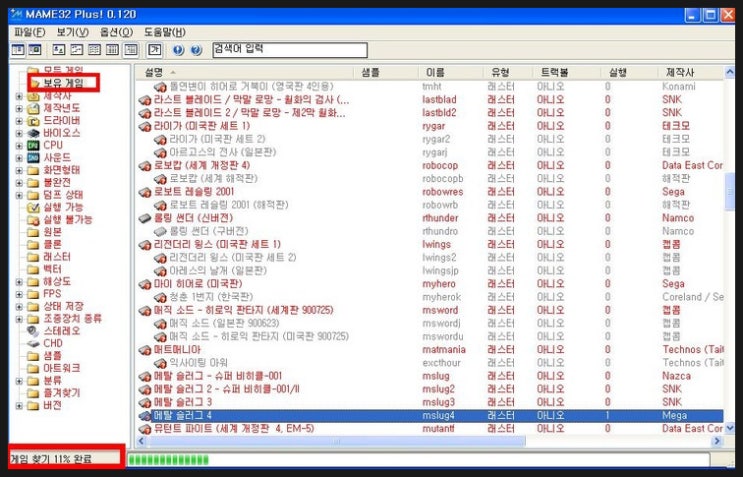Image resolution: width=743 pixels, height=477 pixels.
Task: Click the 가 language toolbar icon
Action: 154,49
